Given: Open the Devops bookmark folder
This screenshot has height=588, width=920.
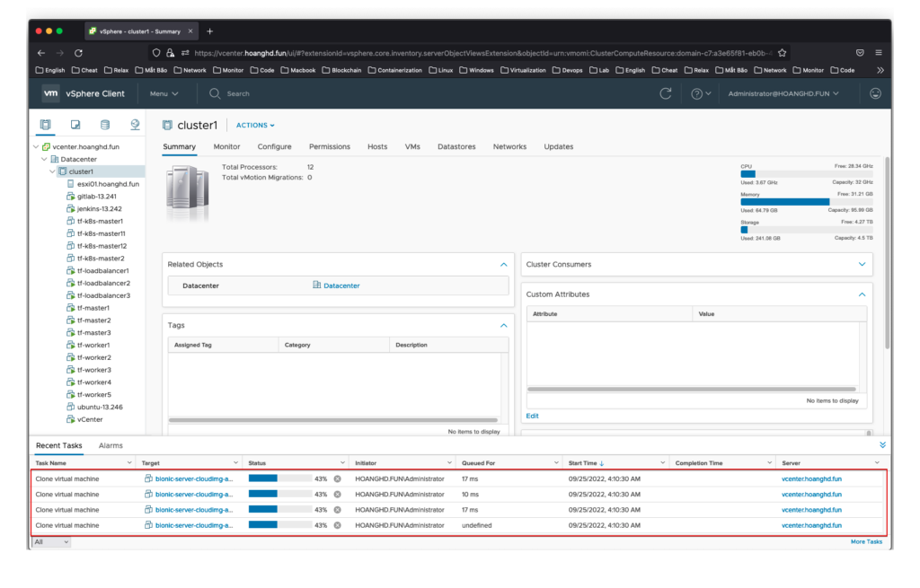Looking at the screenshot, I should (x=567, y=70).
